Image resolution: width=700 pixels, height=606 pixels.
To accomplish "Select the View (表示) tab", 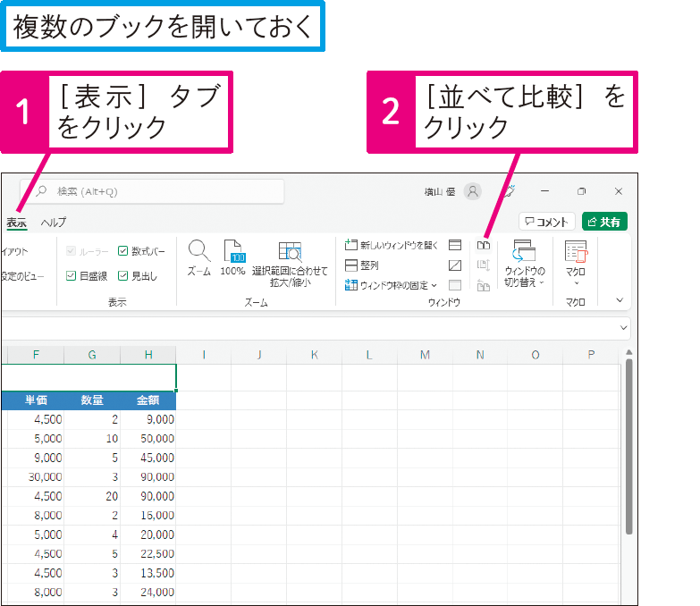I will (x=16, y=223).
